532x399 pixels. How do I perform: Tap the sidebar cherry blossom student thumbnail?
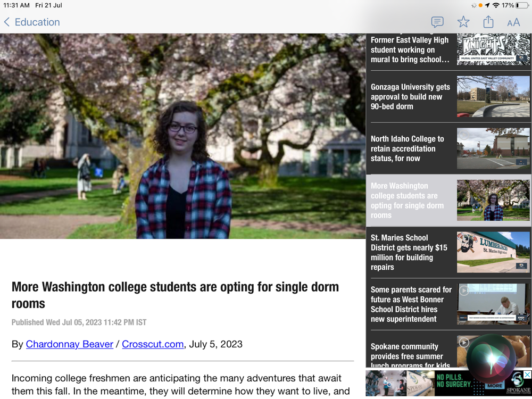pyautogui.click(x=493, y=201)
